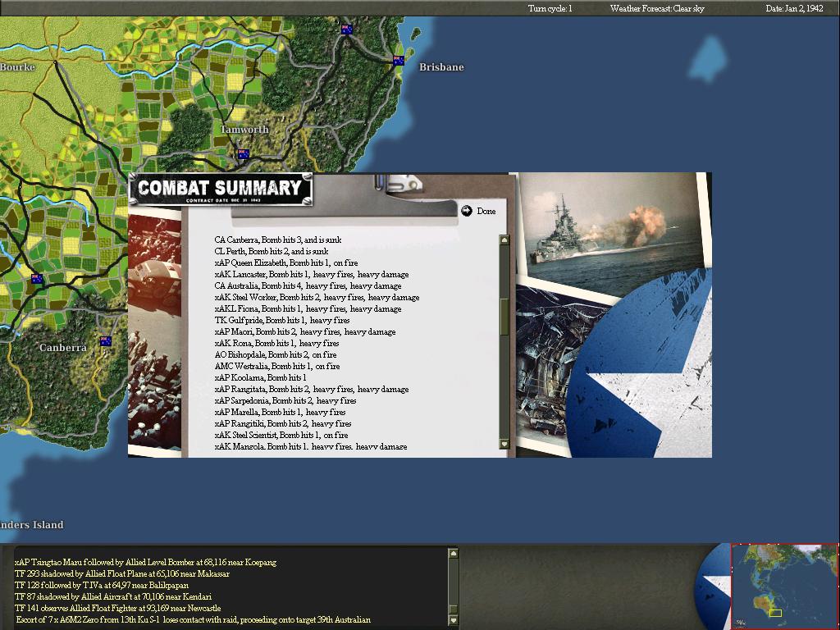Select the 'xAP Maori' report line
Image resolution: width=840 pixels, height=630 pixels.
[x=305, y=331]
